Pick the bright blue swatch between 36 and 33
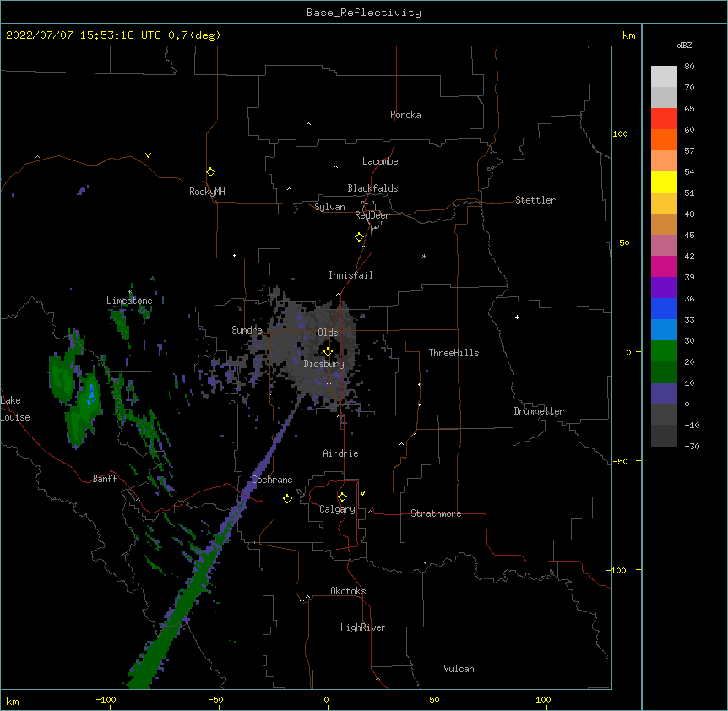This screenshot has width=728, height=711. pyautogui.click(x=664, y=308)
